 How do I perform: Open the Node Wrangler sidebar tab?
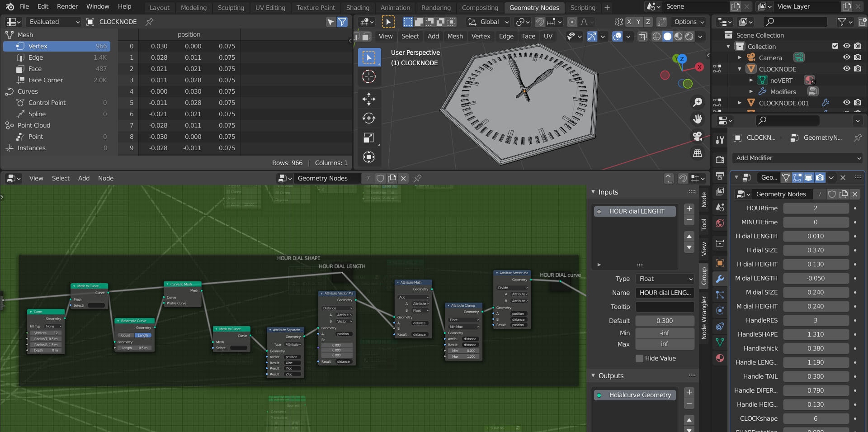pyautogui.click(x=704, y=317)
